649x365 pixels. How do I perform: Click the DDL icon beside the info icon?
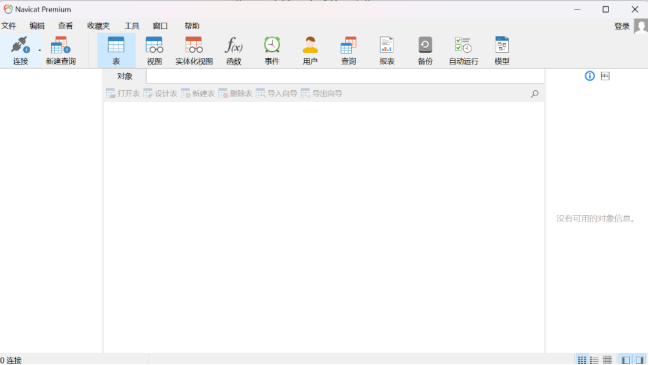point(605,76)
